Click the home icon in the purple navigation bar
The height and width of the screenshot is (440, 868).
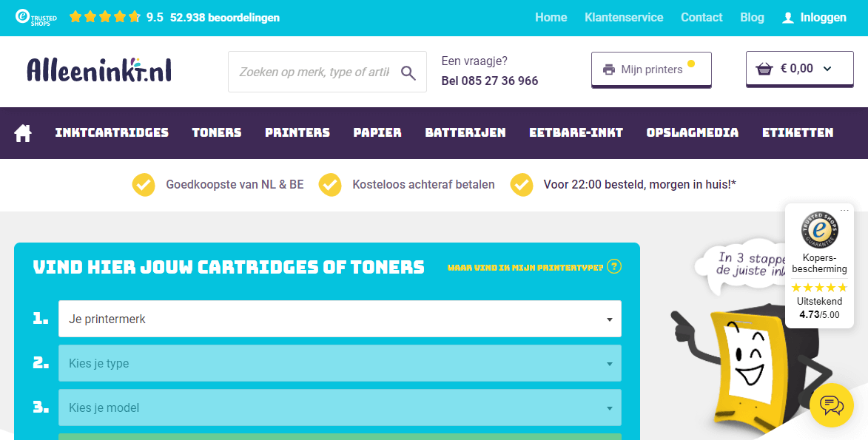[23, 133]
